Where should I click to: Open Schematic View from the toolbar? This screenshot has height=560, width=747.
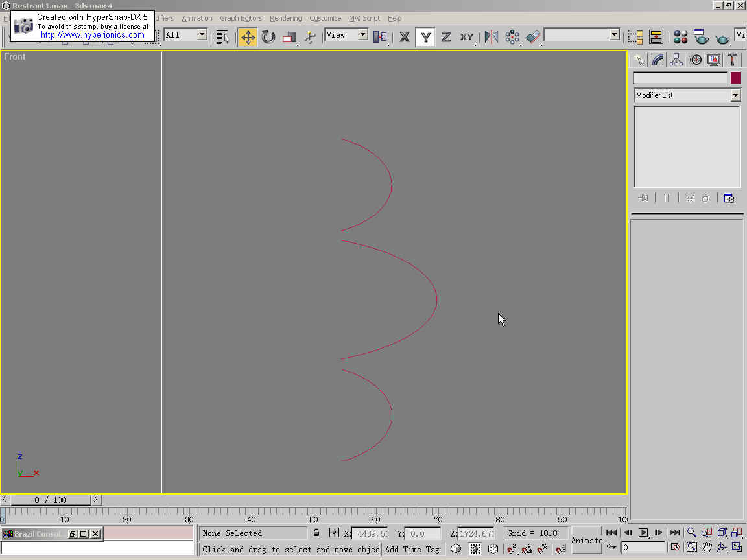point(656,37)
